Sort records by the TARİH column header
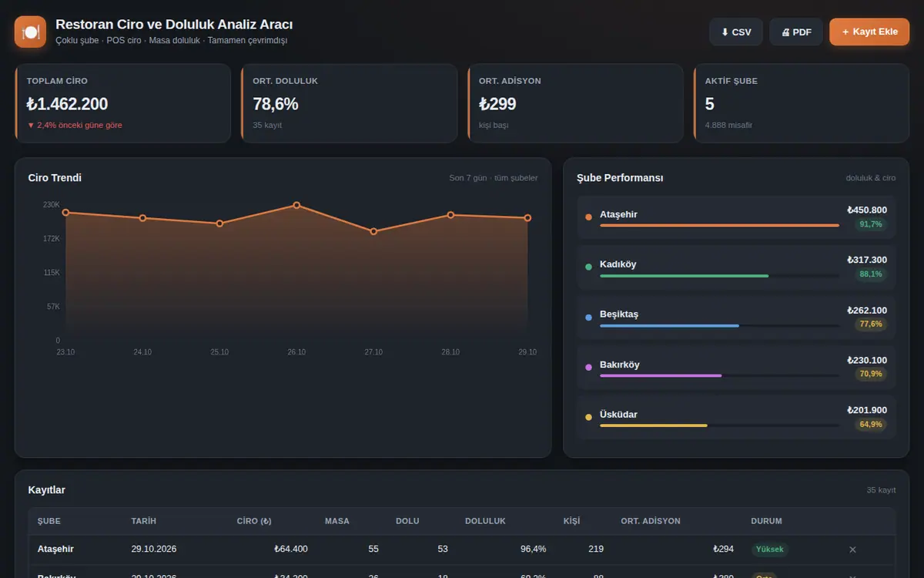This screenshot has height=578, width=924. point(143,521)
